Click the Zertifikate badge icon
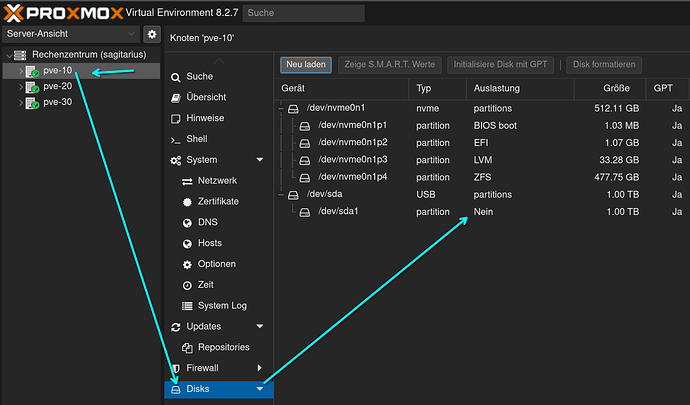The width and height of the screenshot is (690, 405). [187, 202]
